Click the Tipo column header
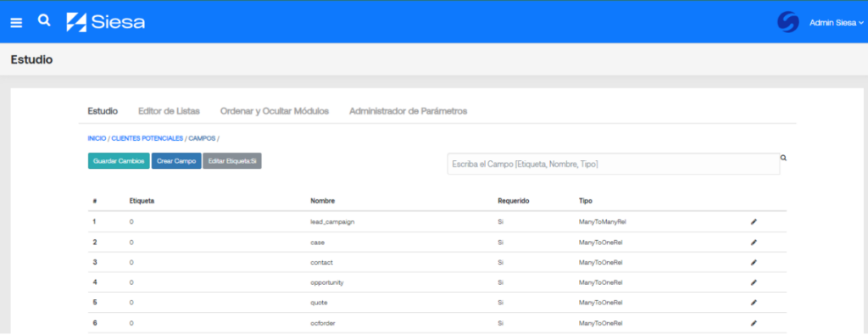This screenshot has width=868, height=335. (x=586, y=201)
